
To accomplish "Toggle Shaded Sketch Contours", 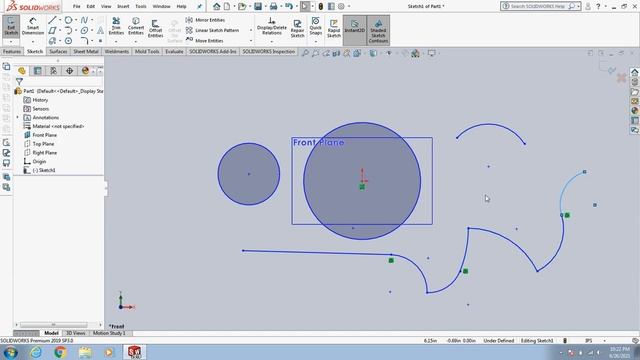I will click(x=378, y=31).
